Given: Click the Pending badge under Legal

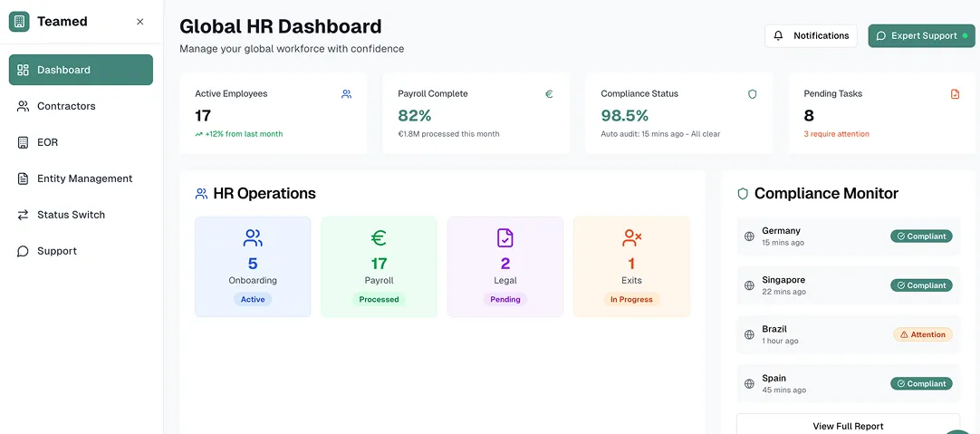Looking at the screenshot, I should click(505, 300).
